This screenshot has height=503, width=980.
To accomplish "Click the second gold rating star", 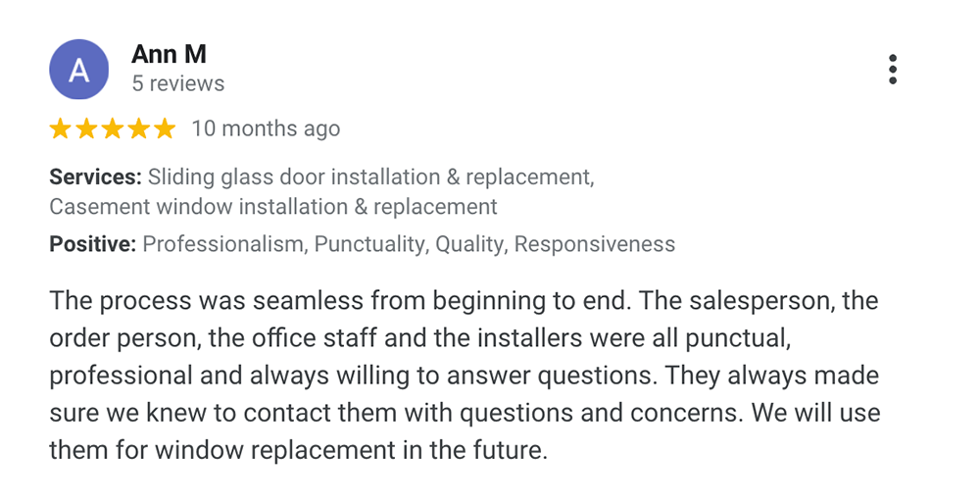I will click(x=86, y=128).
